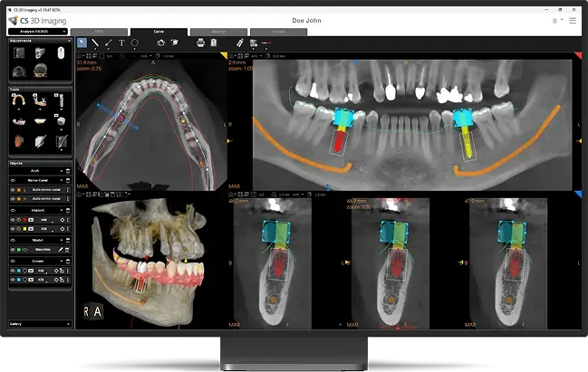588x372 pixels.
Task: Hide implant #36 via eye icon
Action: pos(13,229)
